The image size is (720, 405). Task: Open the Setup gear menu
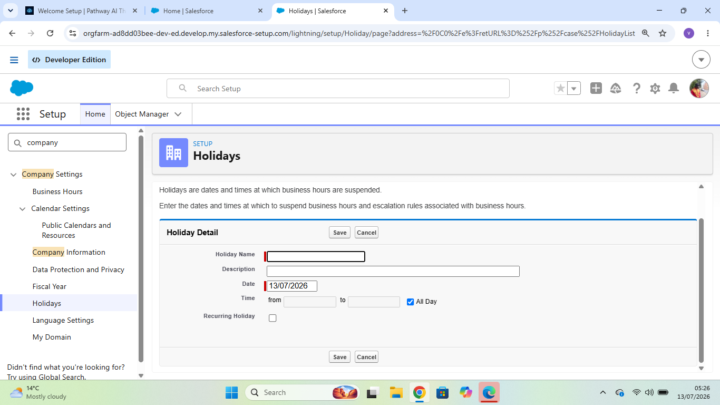[655, 88]
